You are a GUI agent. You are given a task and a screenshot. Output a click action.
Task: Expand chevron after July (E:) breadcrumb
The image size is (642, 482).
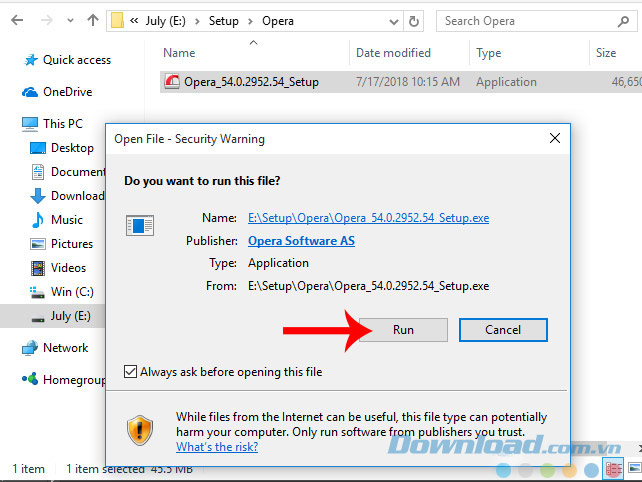197,21
